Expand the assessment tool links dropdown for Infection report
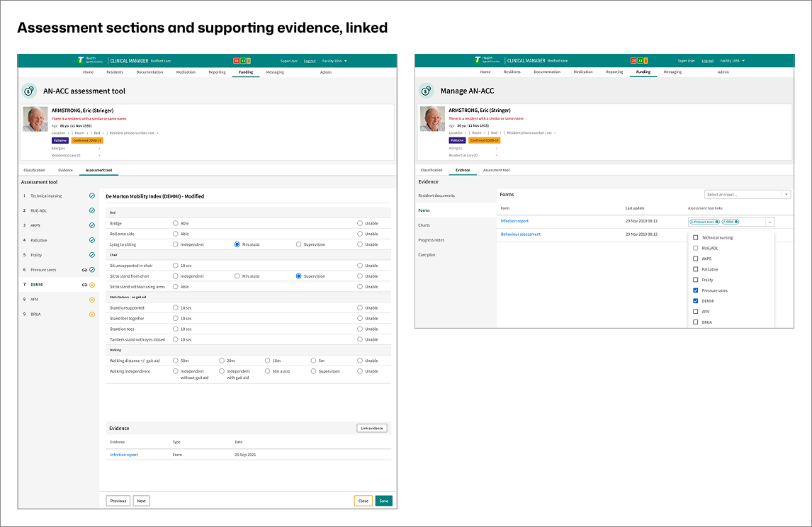 pos(769,222)
